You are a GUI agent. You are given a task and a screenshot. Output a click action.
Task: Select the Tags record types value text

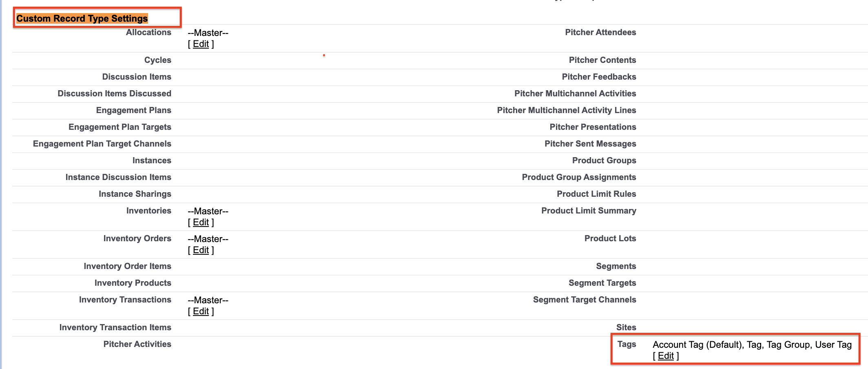(x=752, y=345)
